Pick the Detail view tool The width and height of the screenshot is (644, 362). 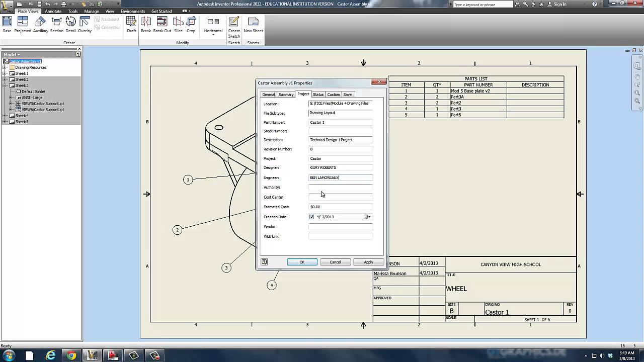70,25
